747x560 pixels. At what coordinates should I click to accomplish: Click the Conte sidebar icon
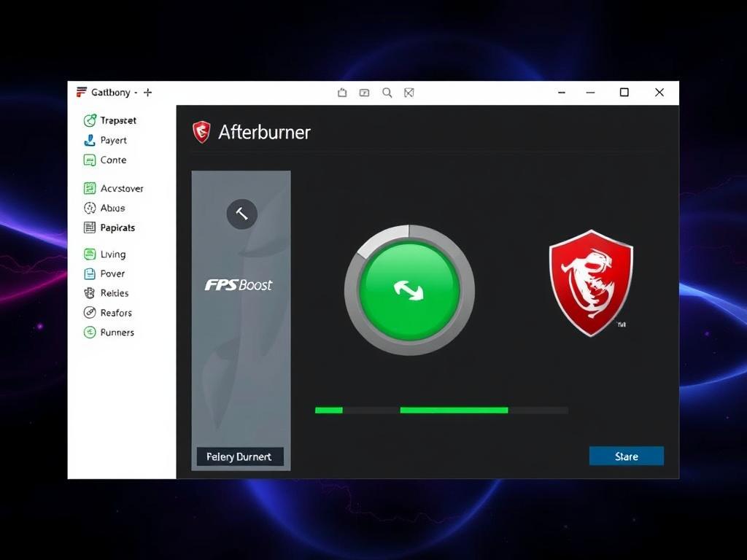90,160
